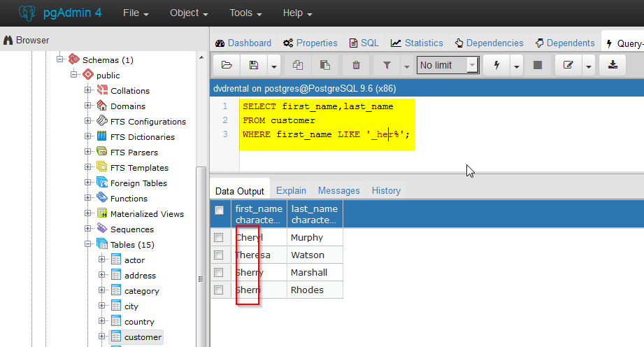
Task: Open the Explain results tab
Action: coord(291,191)
